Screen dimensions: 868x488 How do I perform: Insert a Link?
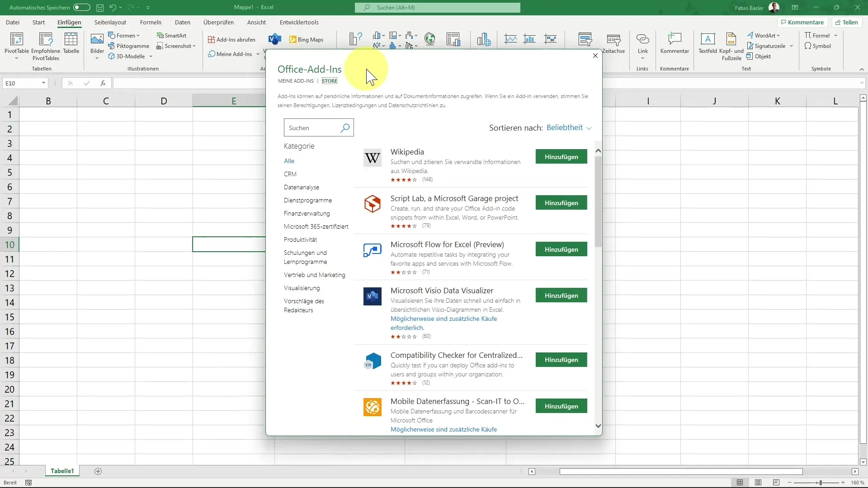642,46
